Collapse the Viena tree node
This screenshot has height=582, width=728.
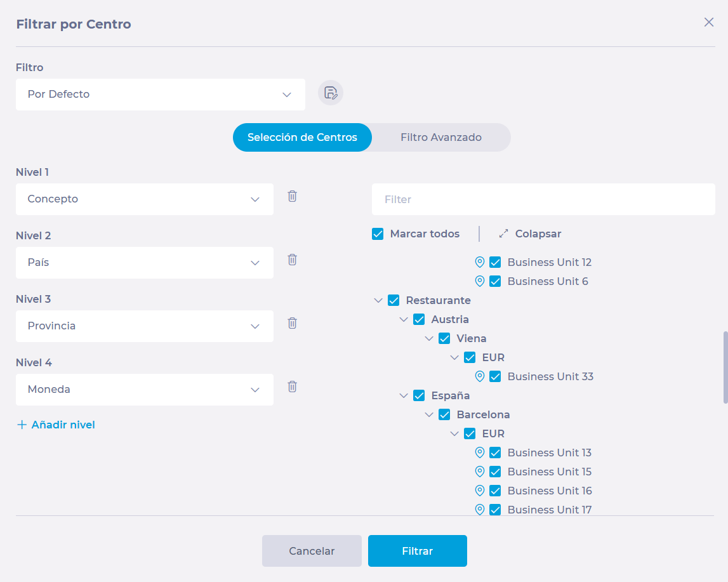pos(429,338)
